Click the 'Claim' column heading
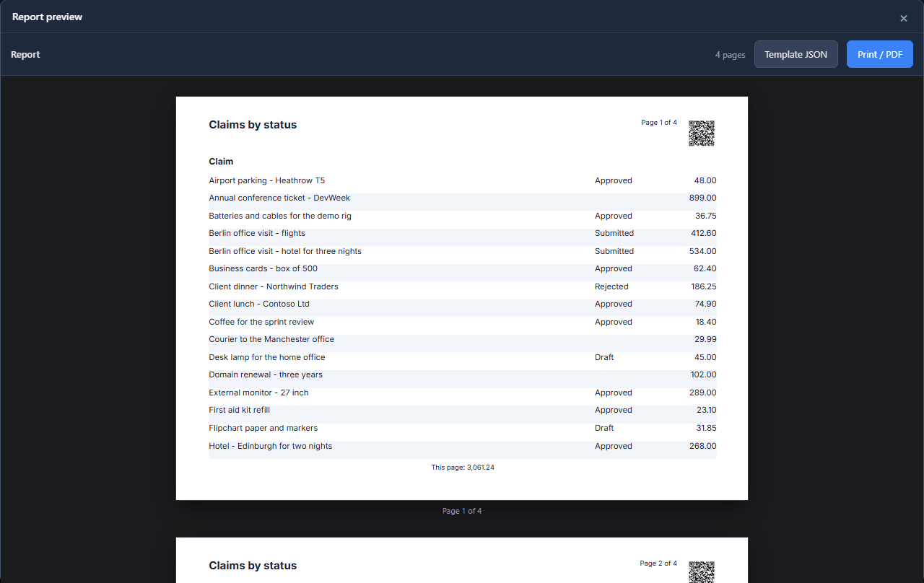The height and width of the screenshot is (583, 924). pos(221,162)
